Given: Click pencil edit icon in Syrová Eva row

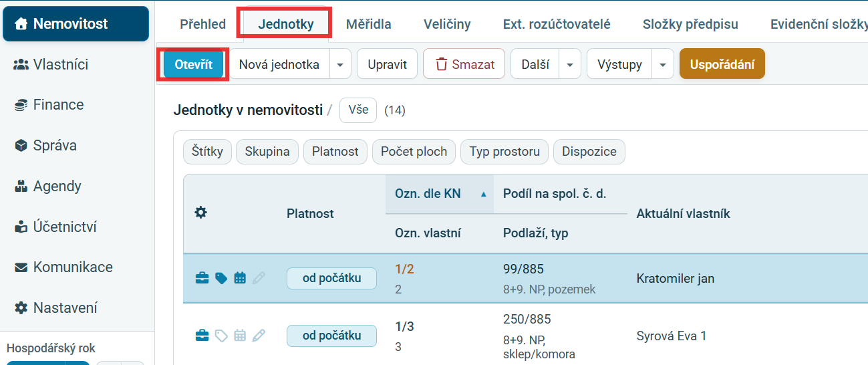Looking at the screenshot, I should (259, 336).
